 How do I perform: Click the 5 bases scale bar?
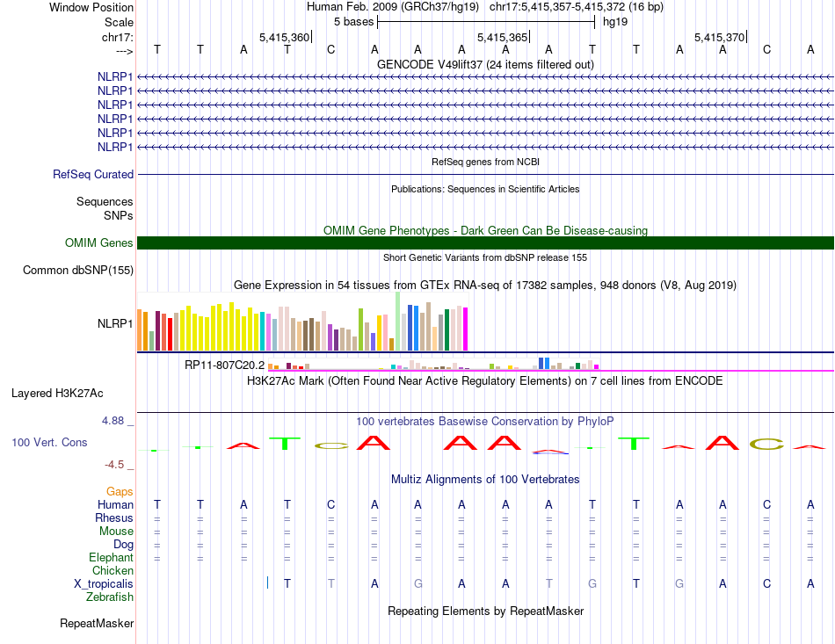coord(486,22)
